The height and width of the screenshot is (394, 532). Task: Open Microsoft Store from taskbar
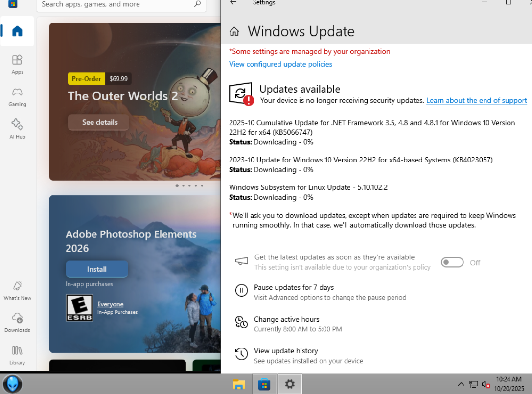(264, 384)
